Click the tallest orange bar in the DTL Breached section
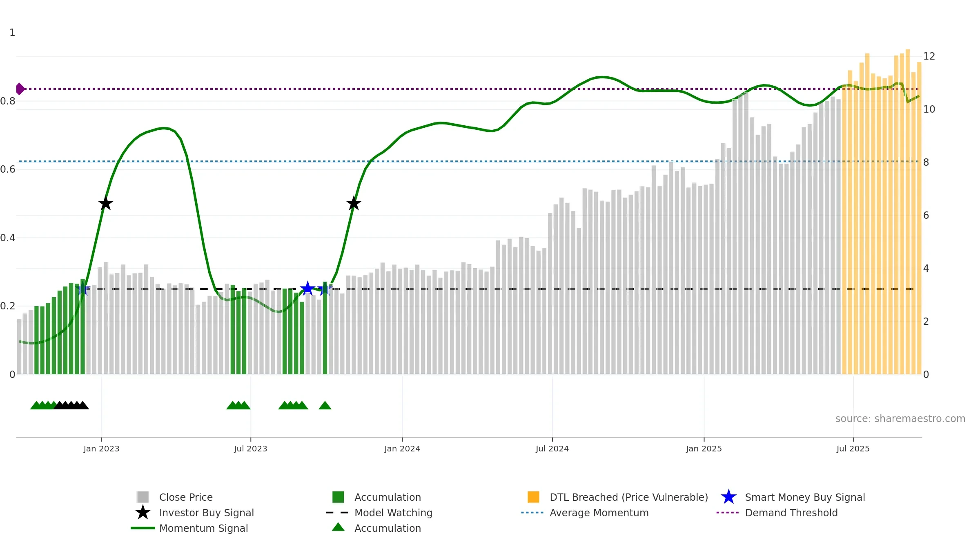 pos(908,212)
